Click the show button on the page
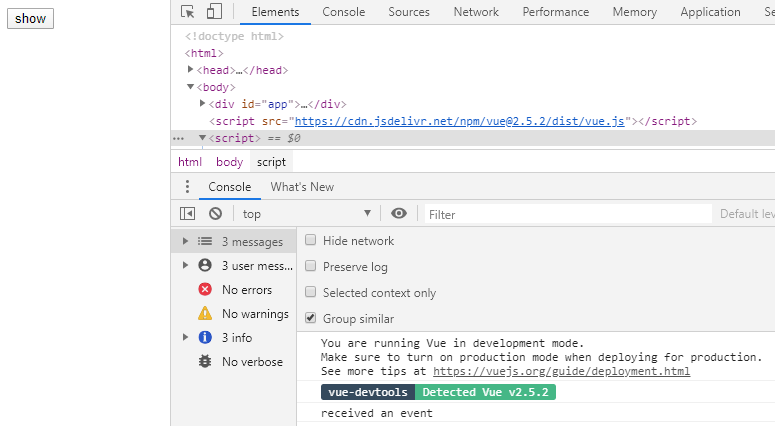Image resolution: width=775 pixels, height=426 pixels. (30, 19)
